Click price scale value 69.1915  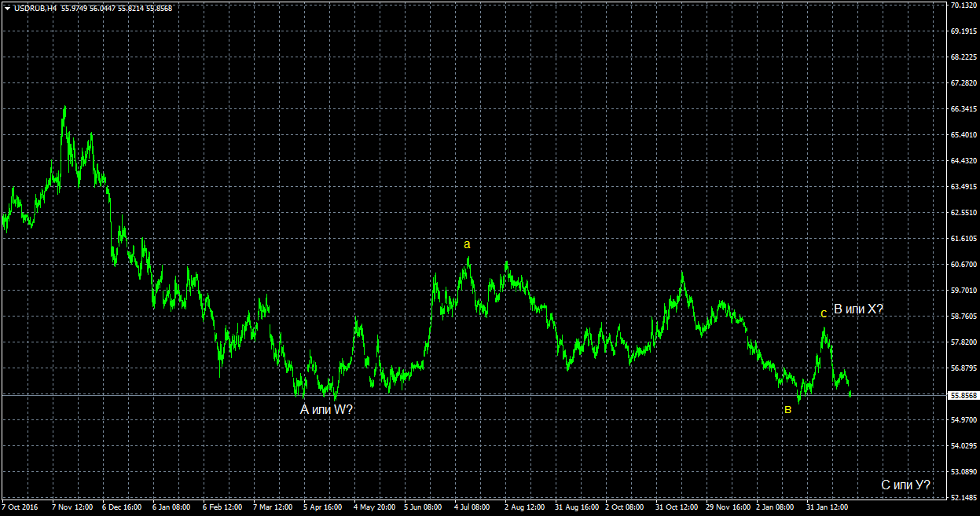pos(962,31)
